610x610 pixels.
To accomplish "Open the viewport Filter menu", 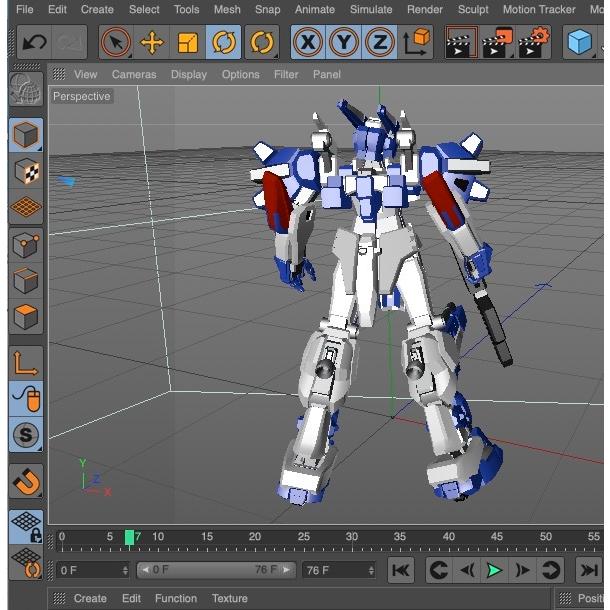I will 286,74.
